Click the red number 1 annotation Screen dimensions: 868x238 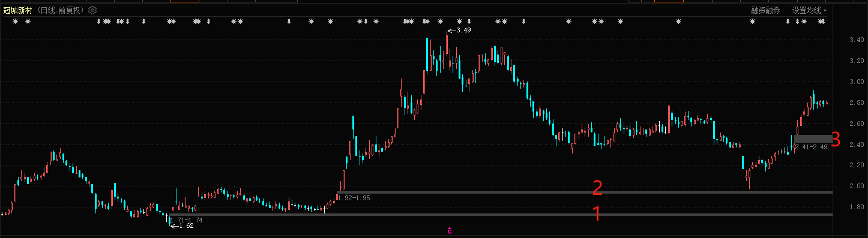597,213
